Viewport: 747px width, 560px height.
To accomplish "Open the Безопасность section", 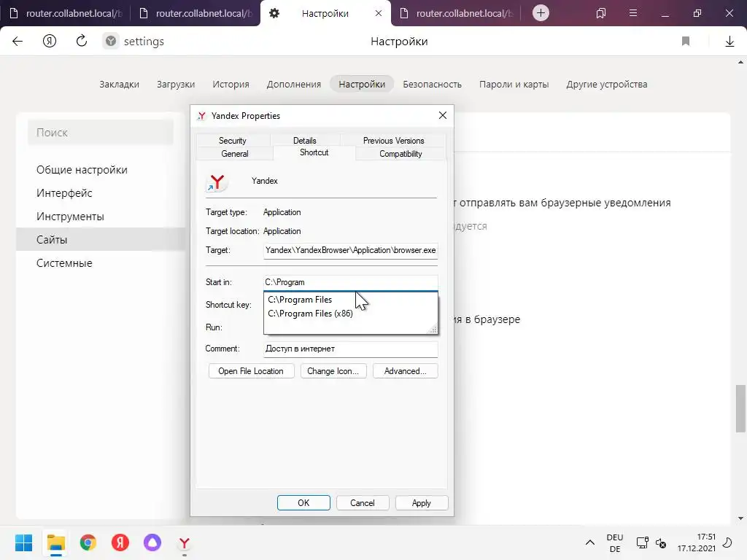I will [x=432, y=85].
